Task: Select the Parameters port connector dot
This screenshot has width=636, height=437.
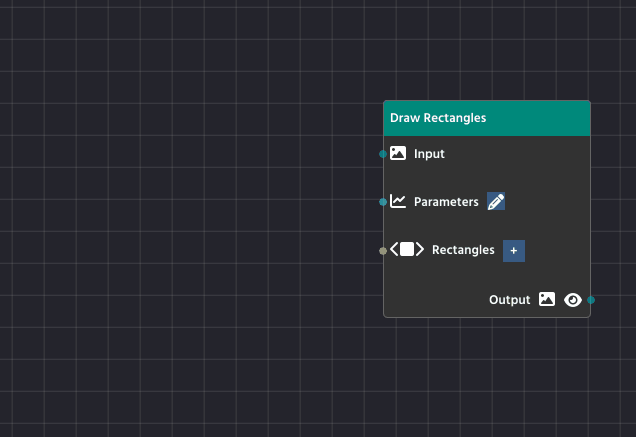Action: pos(383,202)
